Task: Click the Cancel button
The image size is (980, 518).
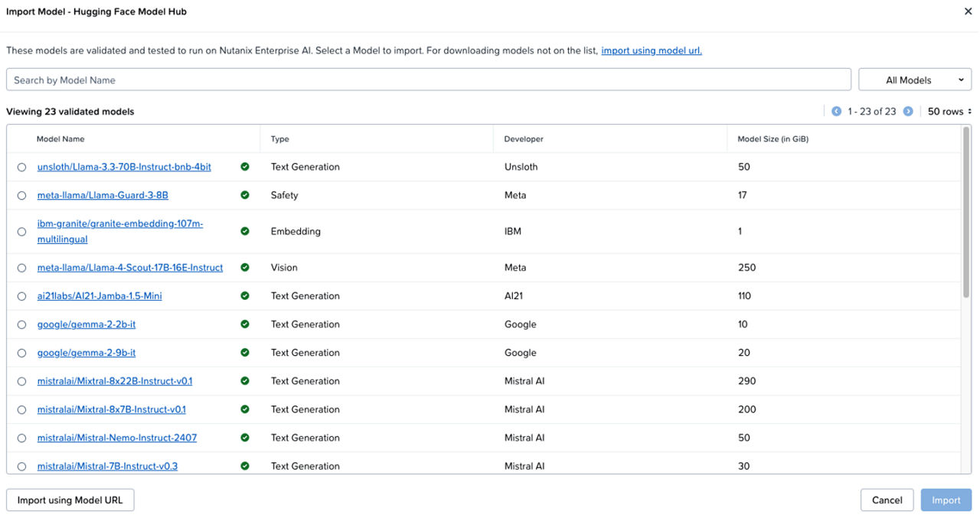Action: (x=887, y=500)
